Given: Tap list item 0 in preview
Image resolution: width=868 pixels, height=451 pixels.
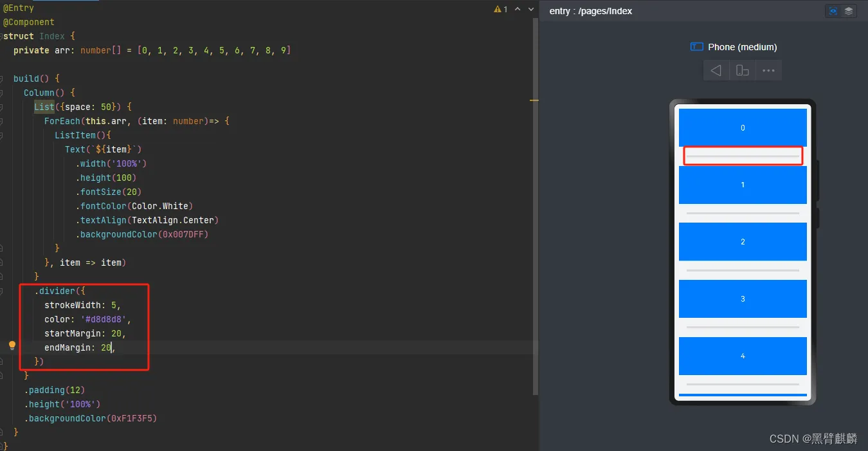Looking at the screenshot, I should tap(743, 127).
